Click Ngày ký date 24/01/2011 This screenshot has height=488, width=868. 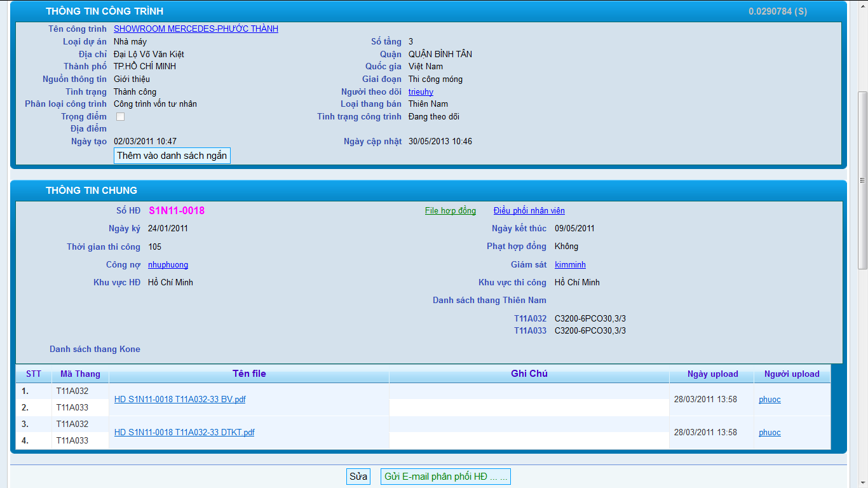point(168,228)
